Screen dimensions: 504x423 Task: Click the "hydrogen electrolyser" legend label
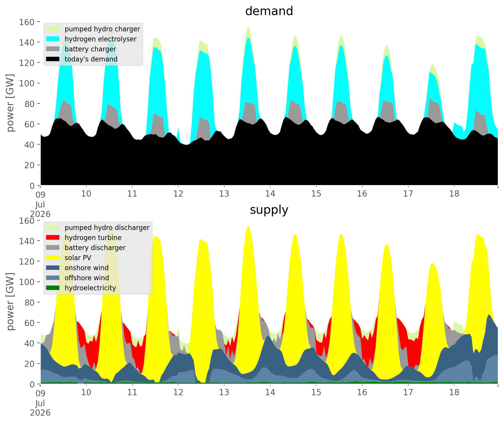point(100,39)
